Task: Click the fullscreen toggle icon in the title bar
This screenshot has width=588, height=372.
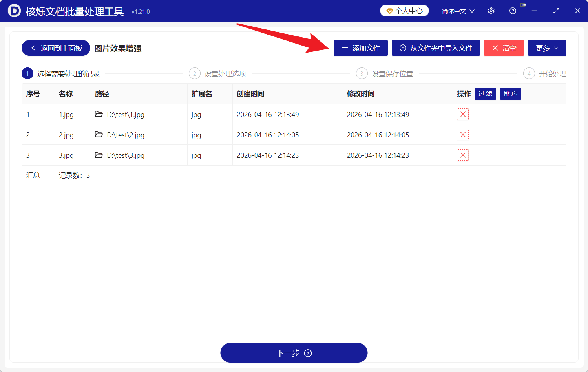Action: pyautogui.click(x=556, y=11)
